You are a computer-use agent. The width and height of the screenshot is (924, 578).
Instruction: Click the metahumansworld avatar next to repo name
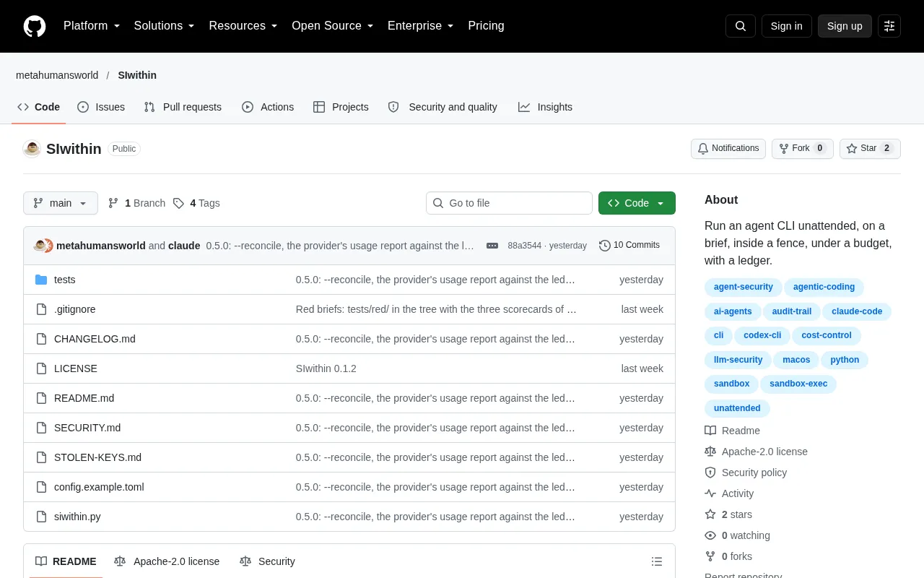32,149
